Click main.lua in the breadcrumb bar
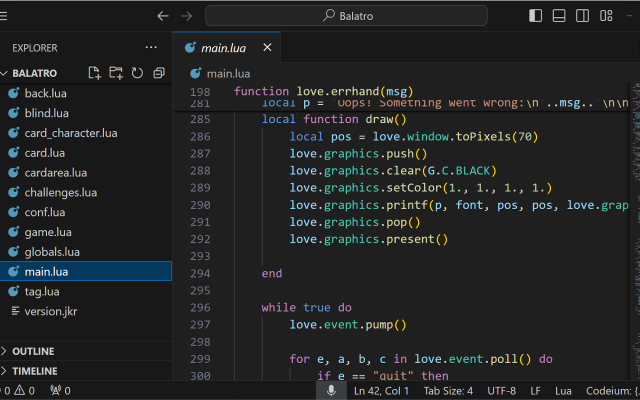This screenshot has height=400, width=640. [x=228, y=74]
